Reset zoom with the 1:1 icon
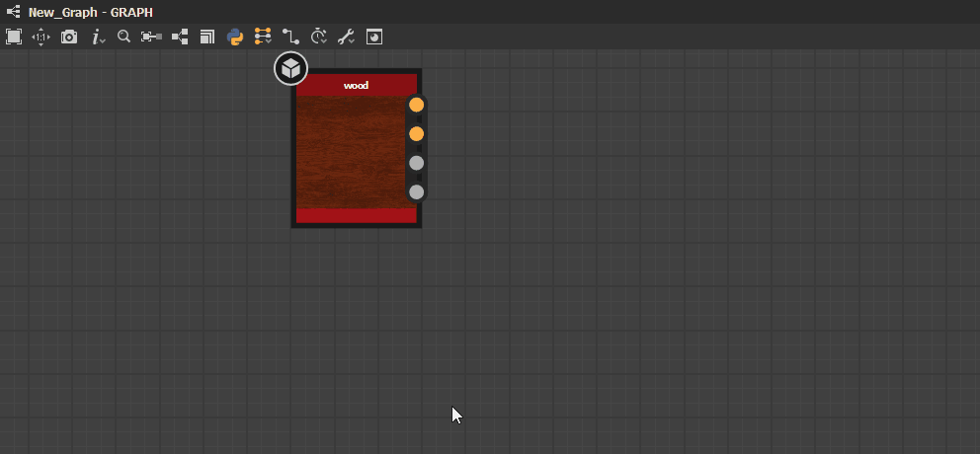Image resolution: width=980 pixels, height=454 pixels. pos(41,37)
